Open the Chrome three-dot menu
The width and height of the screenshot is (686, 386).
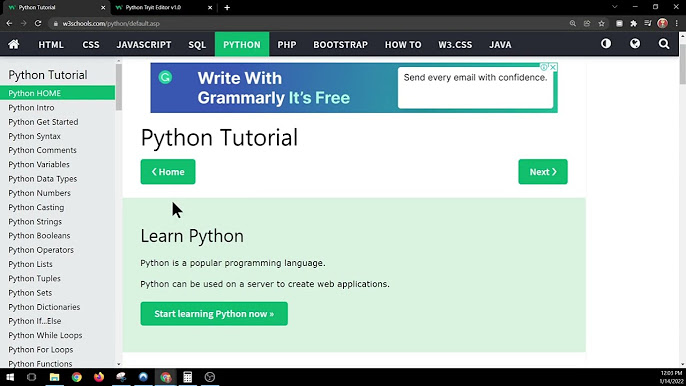(676, 24)
